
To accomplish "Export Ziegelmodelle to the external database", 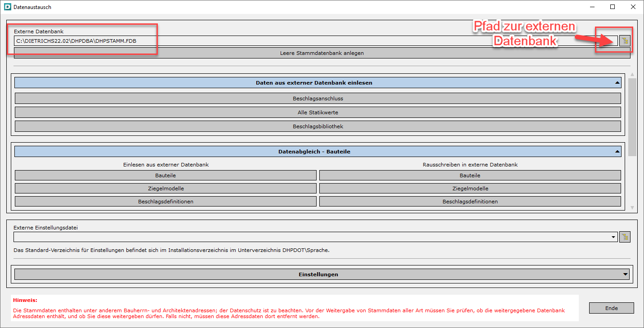I will 470,188.
